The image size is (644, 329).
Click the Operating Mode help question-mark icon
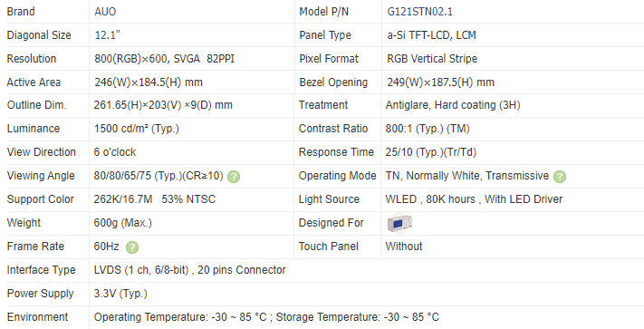coord(560,177)
